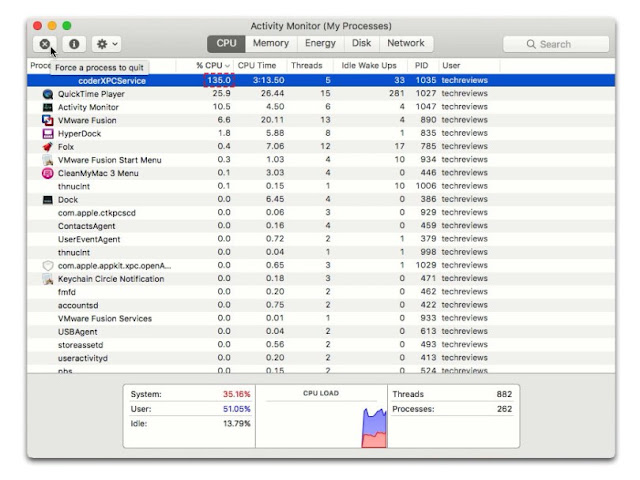Click the HyperDock icon
The image size is (640, 480).
[x=48, y=133]
